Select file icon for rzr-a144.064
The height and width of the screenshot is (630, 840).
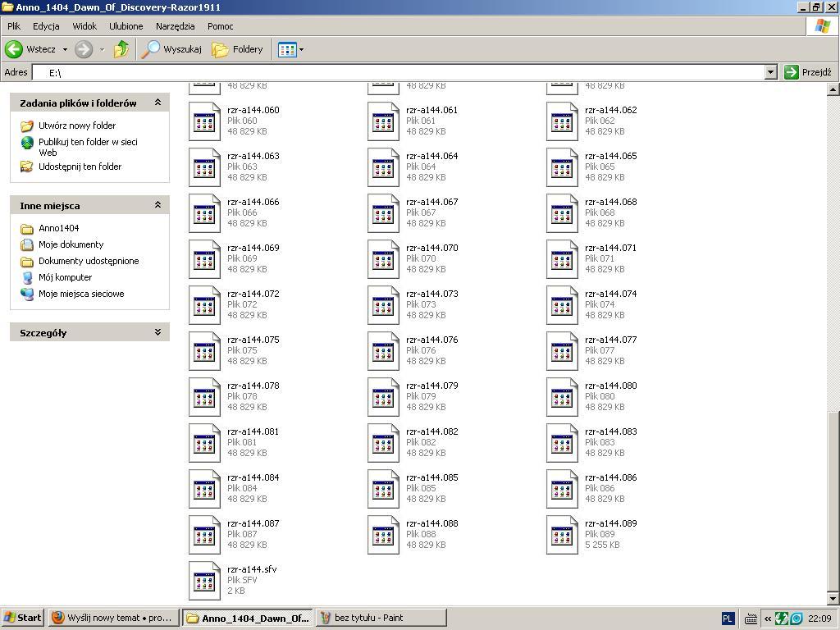384,167
